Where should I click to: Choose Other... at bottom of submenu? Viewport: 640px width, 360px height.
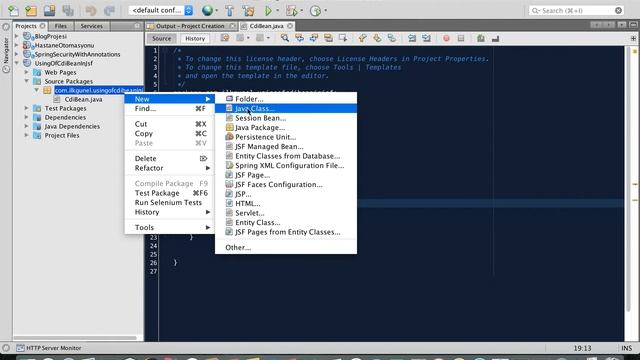(286, 247)
